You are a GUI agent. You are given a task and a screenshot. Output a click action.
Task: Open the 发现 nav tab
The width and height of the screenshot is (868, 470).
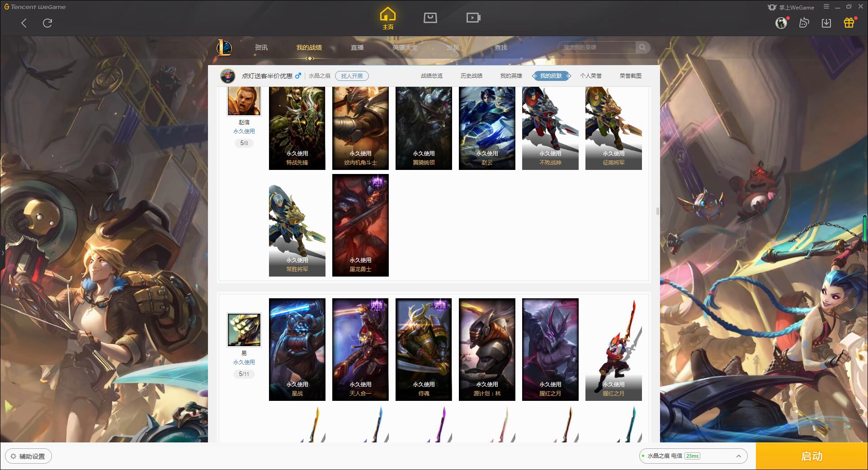coord(453,47)
